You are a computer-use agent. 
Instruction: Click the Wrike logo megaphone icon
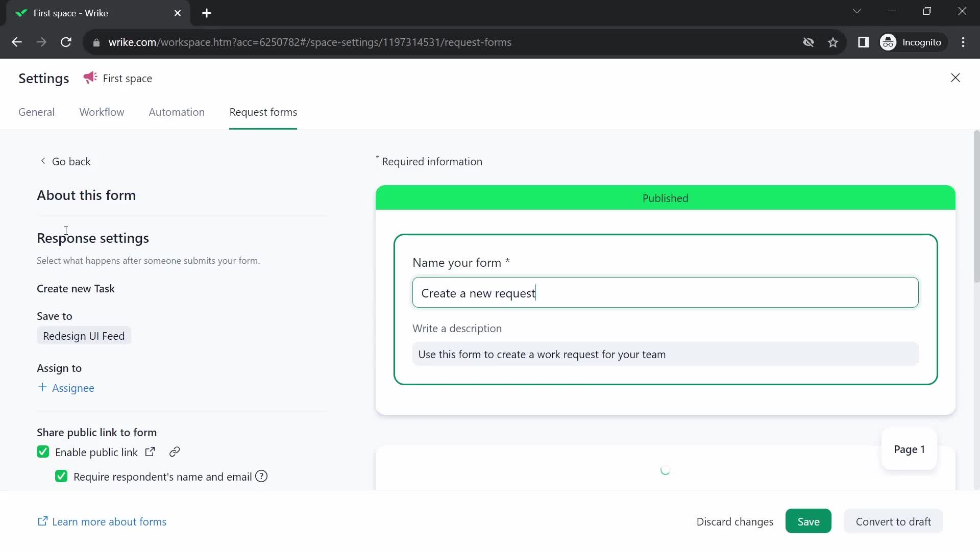89,78
